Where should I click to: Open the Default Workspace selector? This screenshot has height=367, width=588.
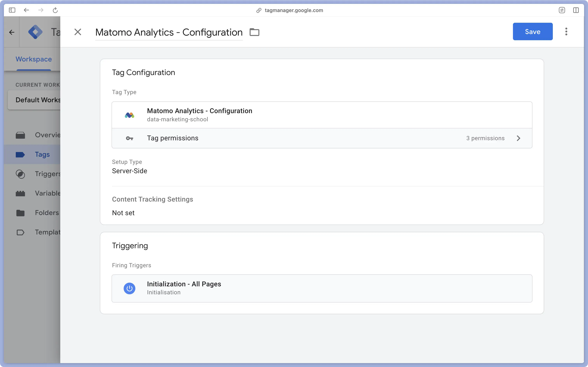[x=34, y=100]
